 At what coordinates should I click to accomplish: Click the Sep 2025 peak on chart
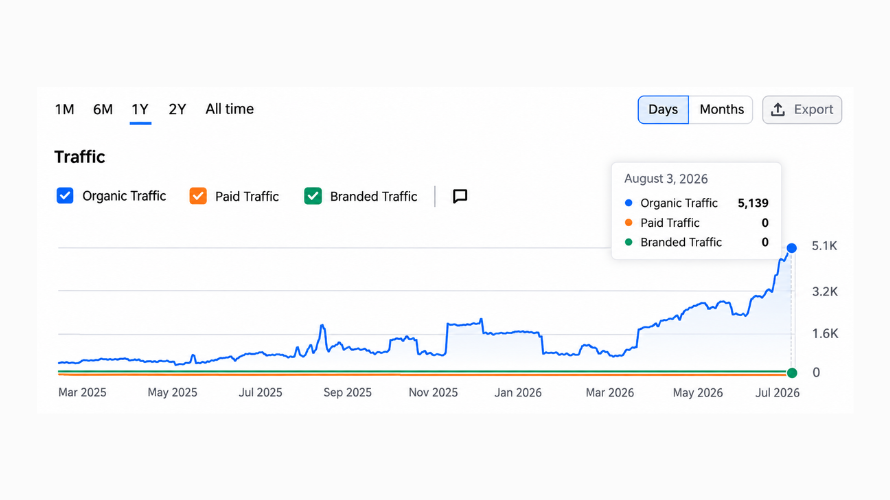point(322,326)
